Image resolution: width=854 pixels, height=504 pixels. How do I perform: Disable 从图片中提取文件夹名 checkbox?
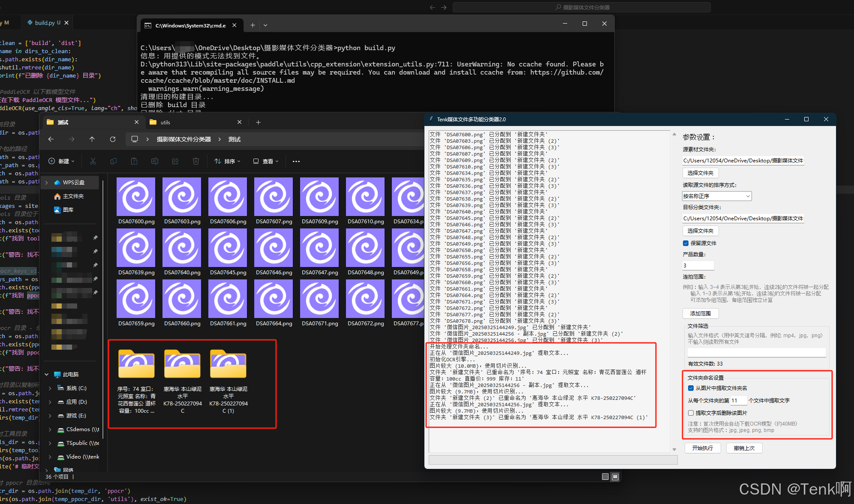691,388
